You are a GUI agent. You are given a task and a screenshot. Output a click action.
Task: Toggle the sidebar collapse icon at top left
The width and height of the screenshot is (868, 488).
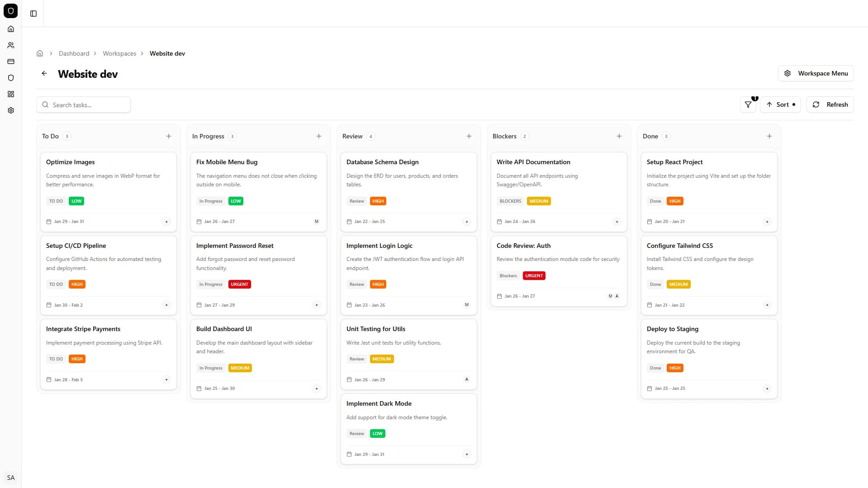click(33, 14)
